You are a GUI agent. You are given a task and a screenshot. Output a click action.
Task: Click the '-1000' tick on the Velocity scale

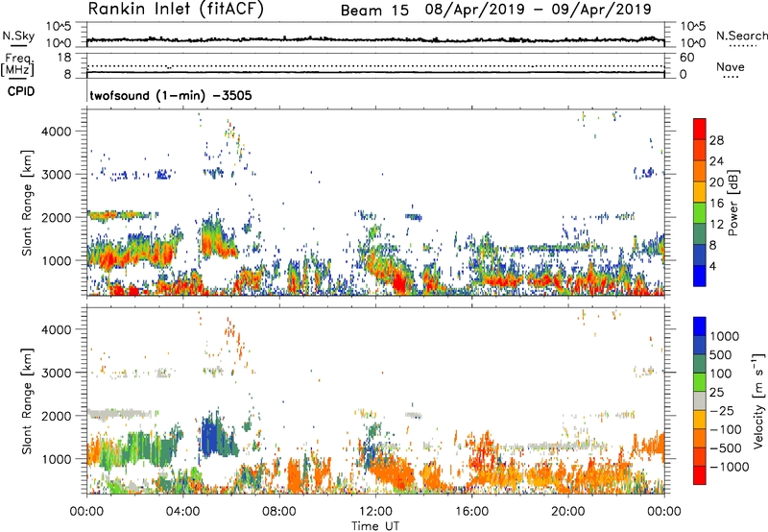729,467
